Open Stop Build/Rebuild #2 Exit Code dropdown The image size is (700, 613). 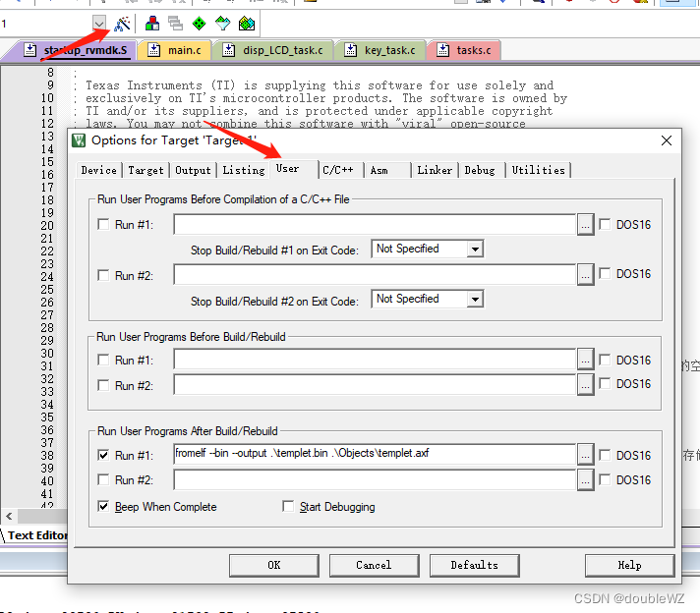(475, 299)
